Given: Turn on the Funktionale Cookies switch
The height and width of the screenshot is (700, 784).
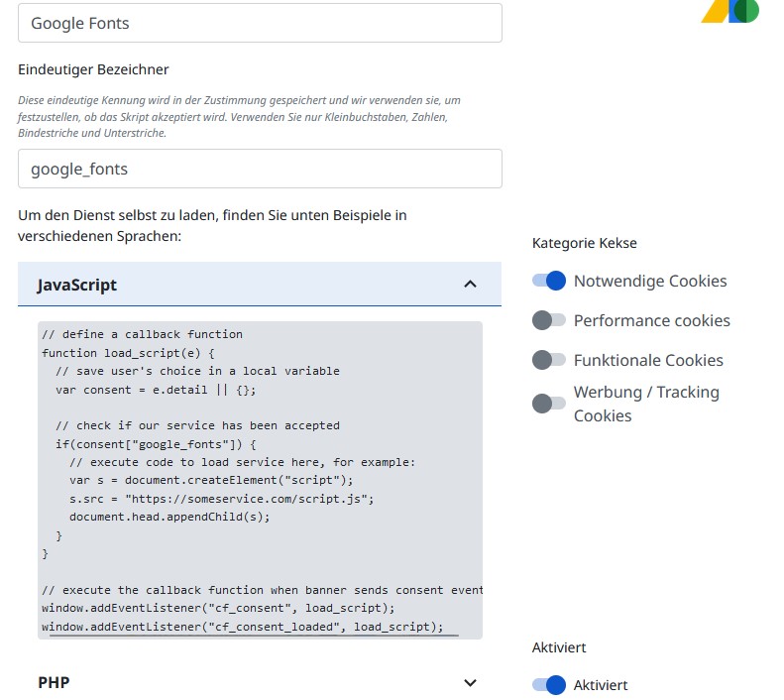Looking at the screenshot, I should (548, 360).
